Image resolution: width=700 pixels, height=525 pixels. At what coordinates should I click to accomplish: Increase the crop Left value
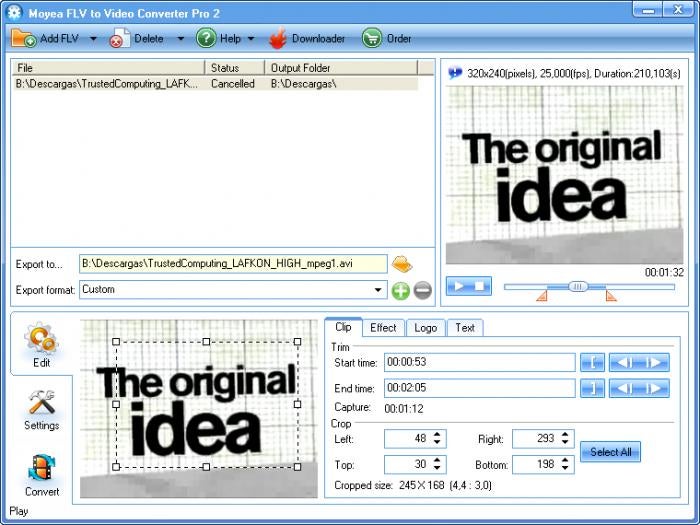437,434
